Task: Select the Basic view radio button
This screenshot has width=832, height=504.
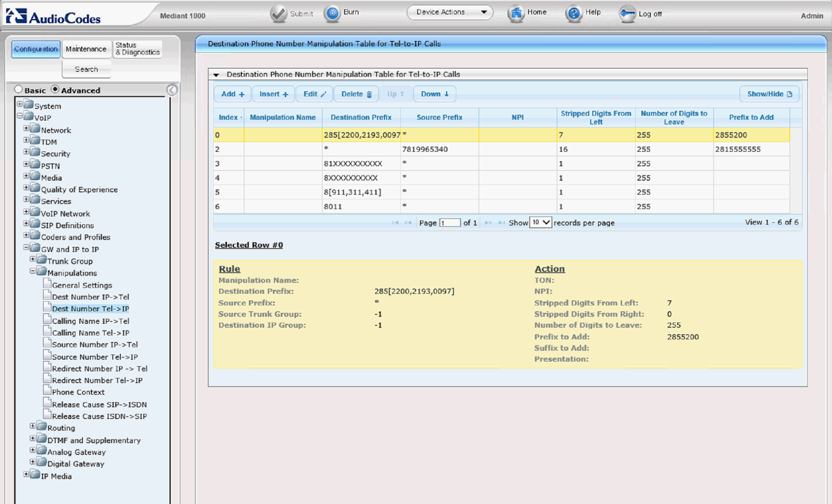Action: coord(19,89)
